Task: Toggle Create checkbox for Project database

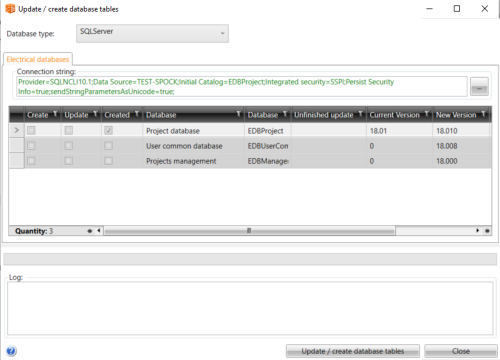Action: tap(31, 131)
